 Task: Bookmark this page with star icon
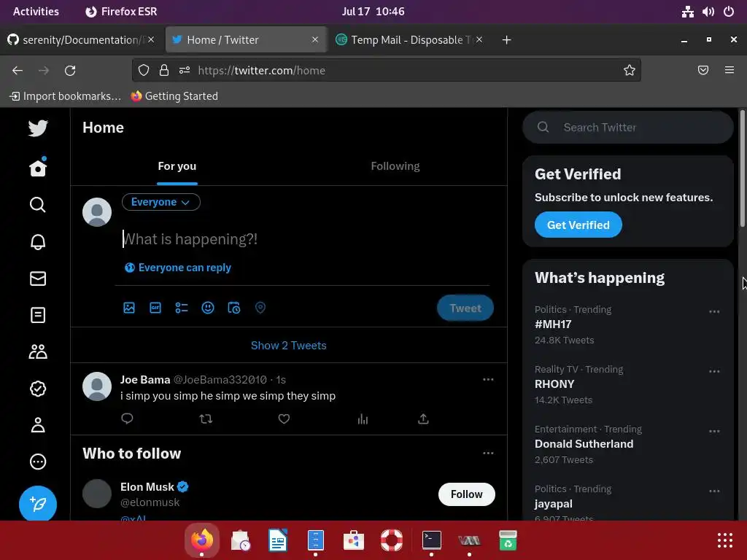630,71
